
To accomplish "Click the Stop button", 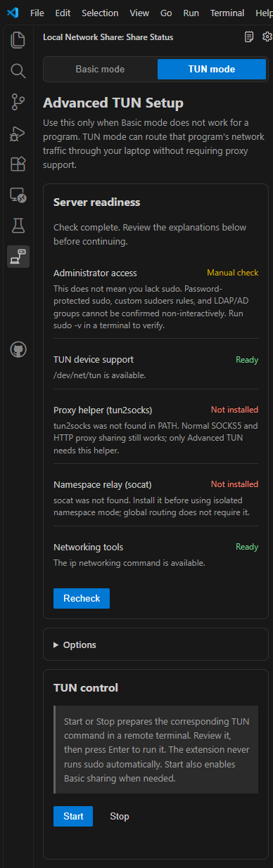I will pos(120,816).
